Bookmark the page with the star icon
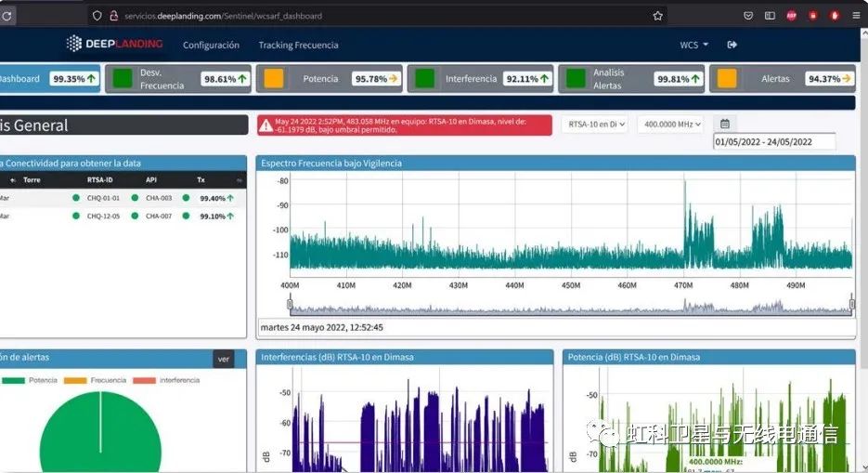This screenshot has width=868, height=473. coord(657,16)
